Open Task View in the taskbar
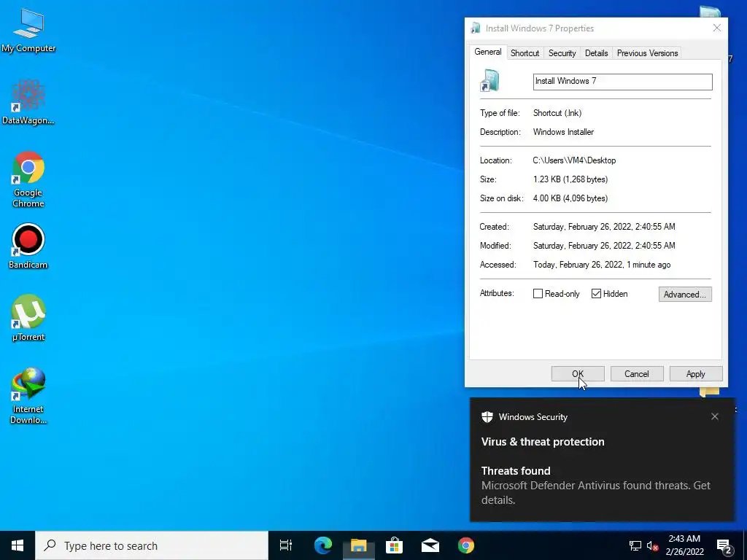 (x=286, y=545)
